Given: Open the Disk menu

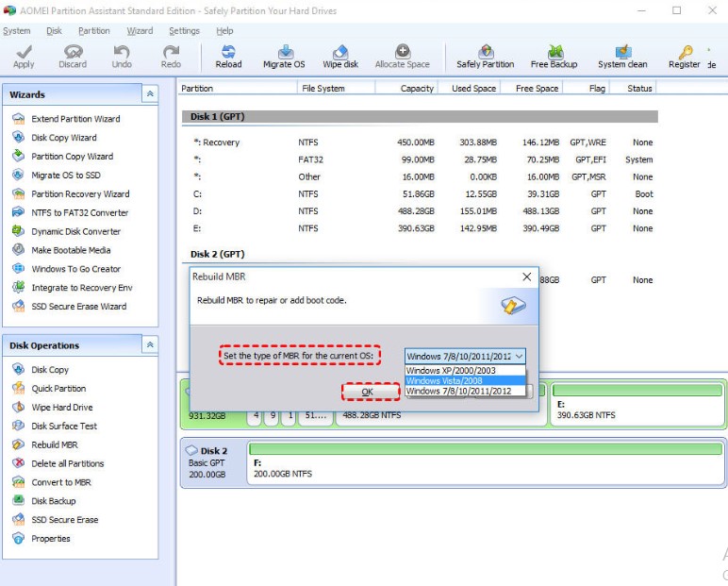Looking at the screenshot, I should [54, 31].
